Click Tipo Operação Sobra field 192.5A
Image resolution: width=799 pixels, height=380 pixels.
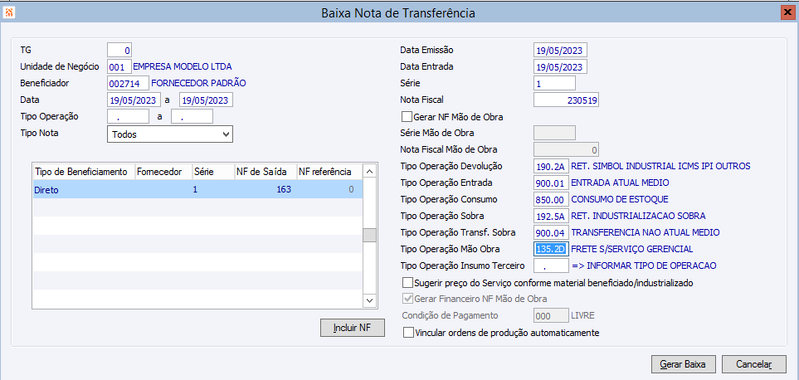(550, 216)
